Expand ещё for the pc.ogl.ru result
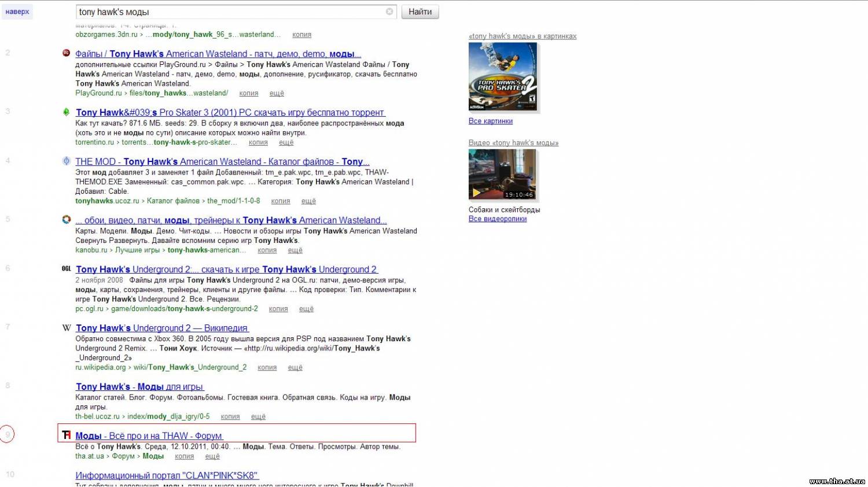 click(x=306, y=309)
